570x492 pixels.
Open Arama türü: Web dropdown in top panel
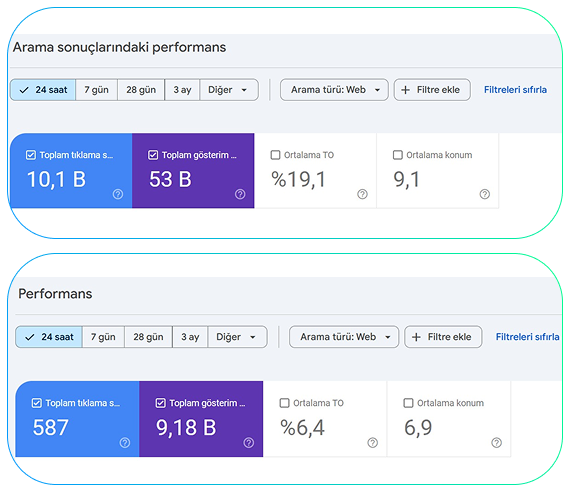(x=334, y=90)
